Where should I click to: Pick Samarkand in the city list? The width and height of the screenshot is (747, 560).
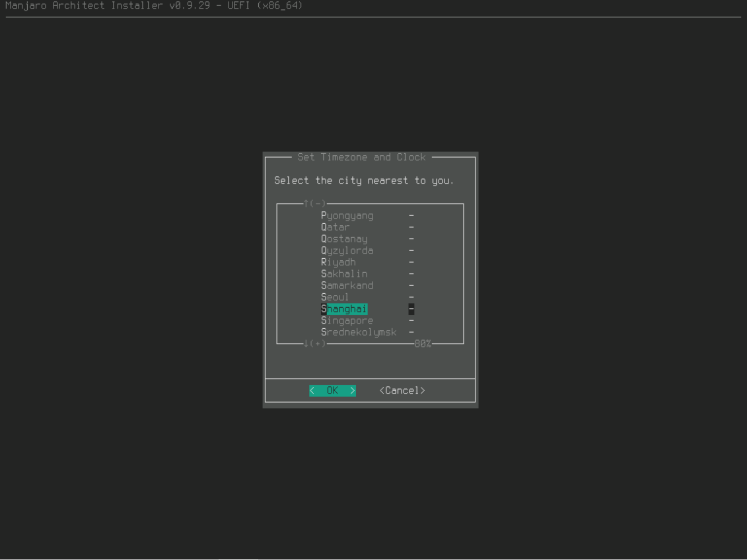347,286
